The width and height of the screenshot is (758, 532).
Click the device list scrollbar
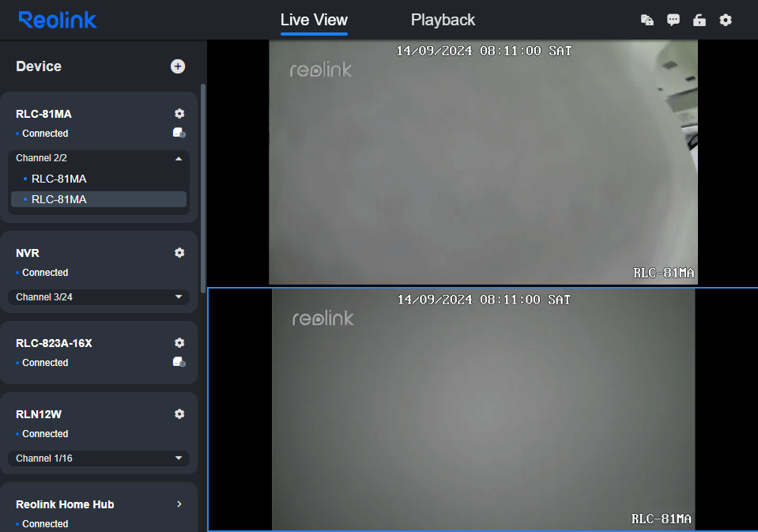pos(203,189)
